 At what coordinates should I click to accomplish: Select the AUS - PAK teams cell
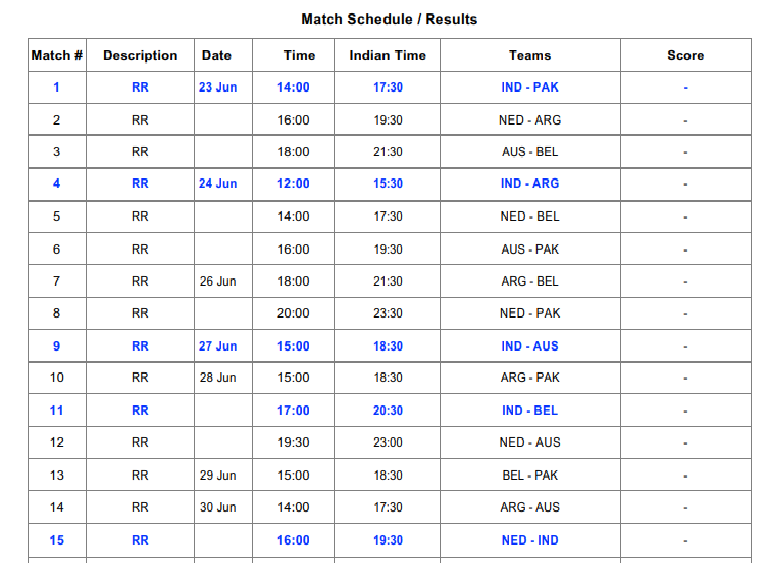530,249
